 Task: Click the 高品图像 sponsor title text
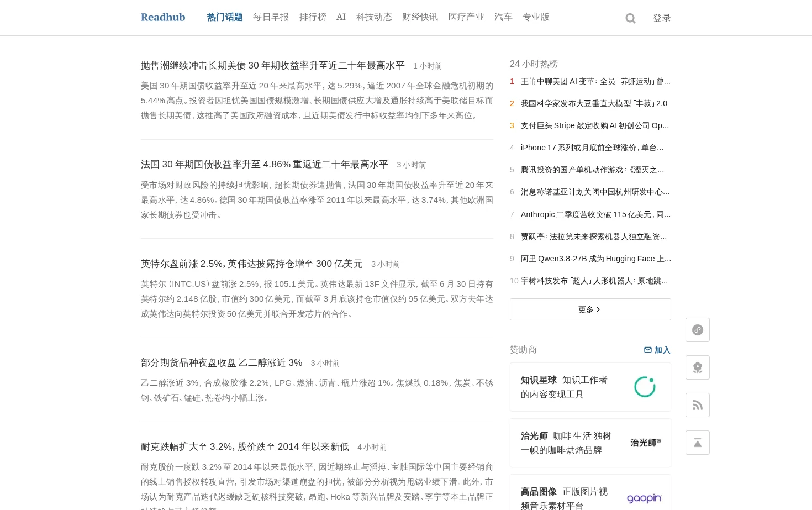tap(539, 492)
